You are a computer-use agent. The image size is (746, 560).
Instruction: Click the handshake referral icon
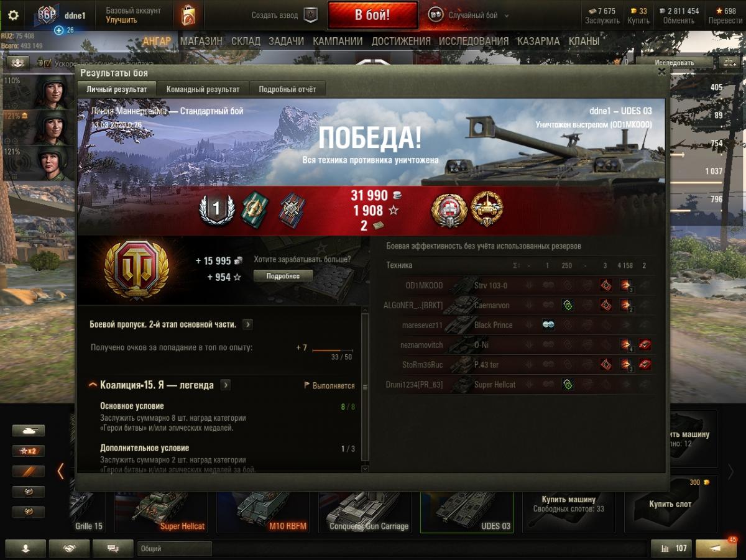click(69, 548)
